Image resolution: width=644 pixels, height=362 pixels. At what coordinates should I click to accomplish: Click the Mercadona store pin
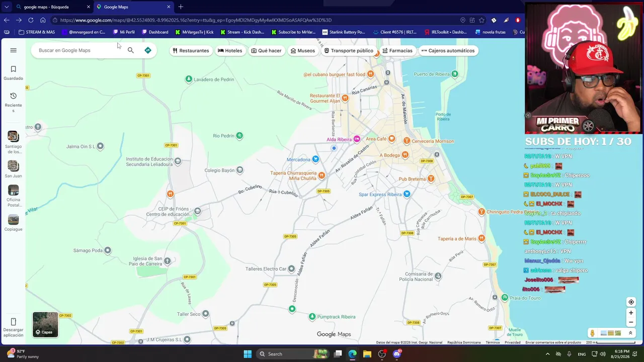pyautogui.click(x=315, y=159)
